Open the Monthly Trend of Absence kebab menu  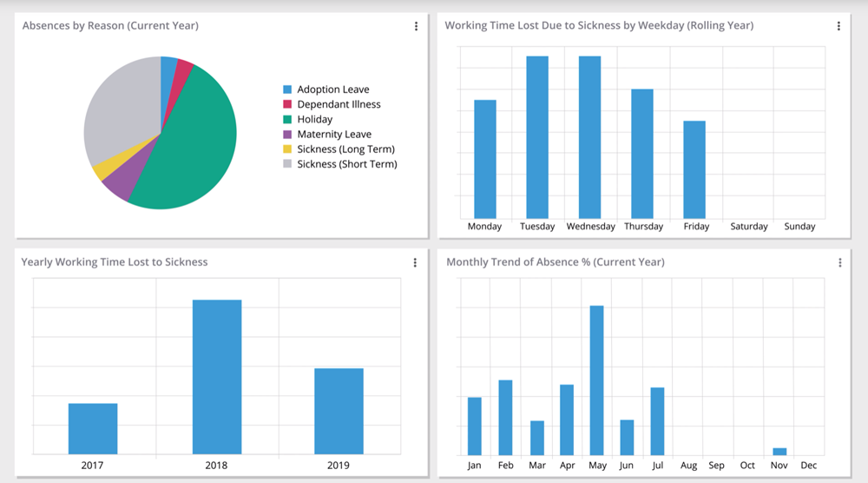click(839, 262)
